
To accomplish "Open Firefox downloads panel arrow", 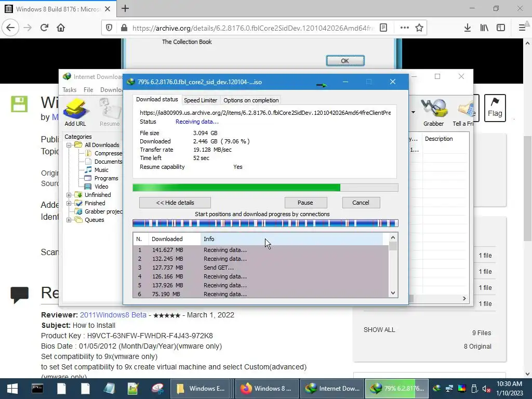I will tap(468, 28).
